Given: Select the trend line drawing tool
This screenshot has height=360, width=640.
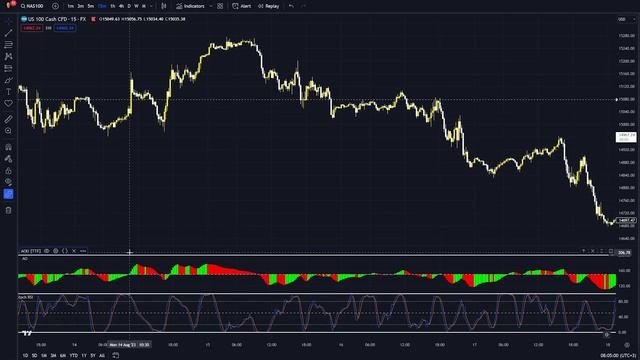Looking at the screenshot, I should [x=8, y=33].
